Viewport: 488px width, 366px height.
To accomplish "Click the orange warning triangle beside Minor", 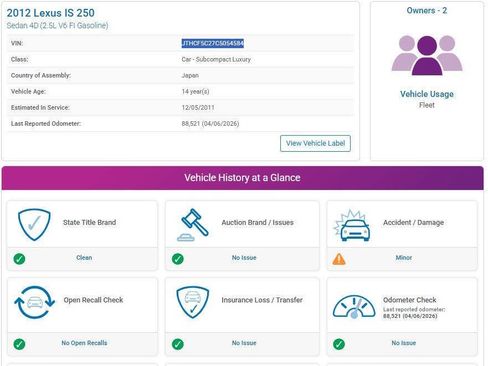I will click(339, 259).
